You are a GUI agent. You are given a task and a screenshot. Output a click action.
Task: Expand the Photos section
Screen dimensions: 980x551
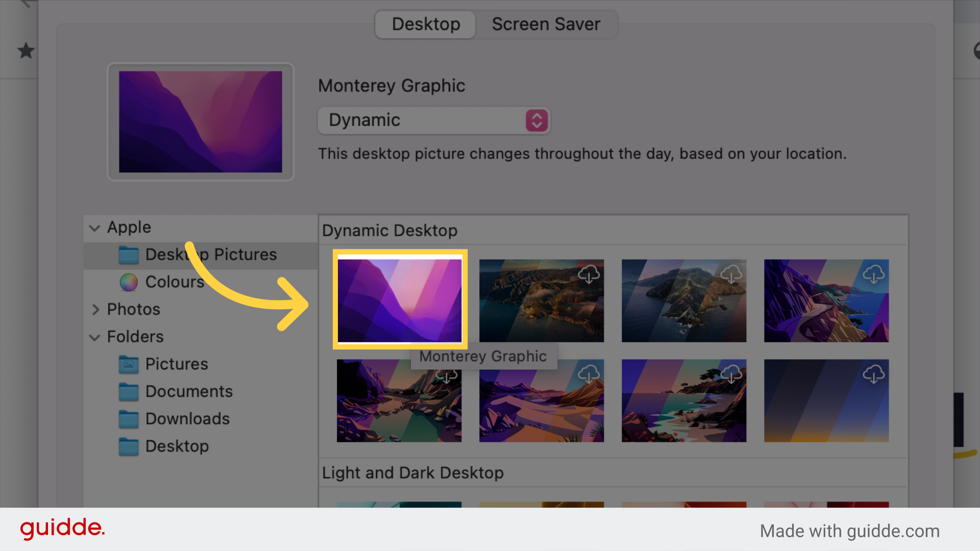[95, 310]
